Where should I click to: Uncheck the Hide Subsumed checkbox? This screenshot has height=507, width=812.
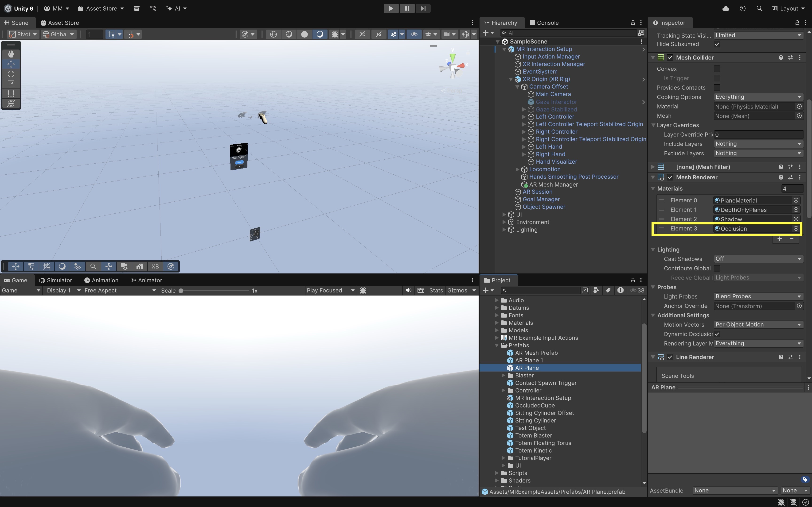(717, 44)
